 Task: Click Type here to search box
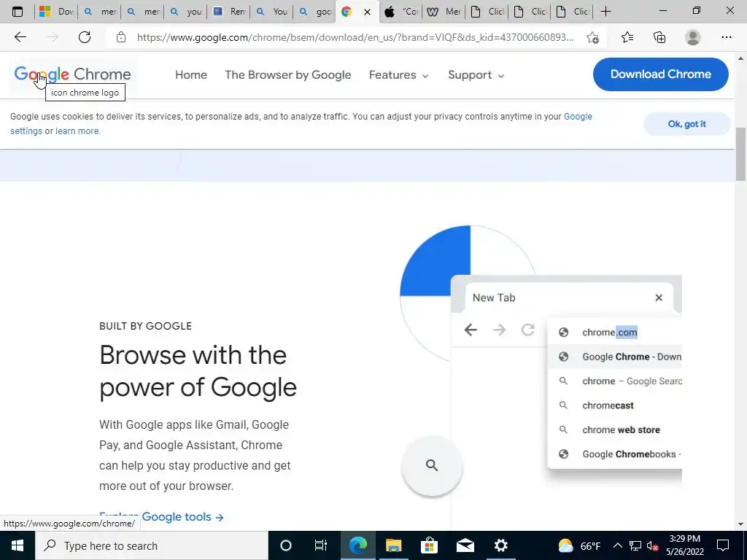[152, 545]
